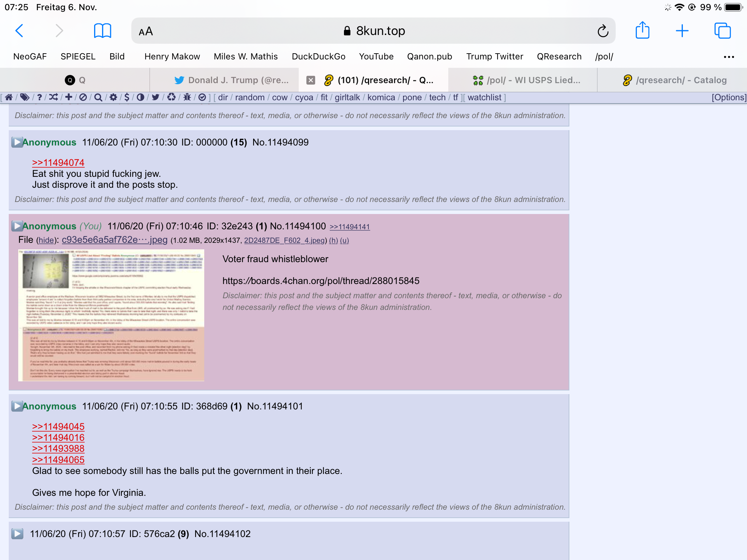Follow reply link >>11493988
Image resolution: width=747 pixels, height=560 pixels.
pyautogui.click(x=58, y=448)
